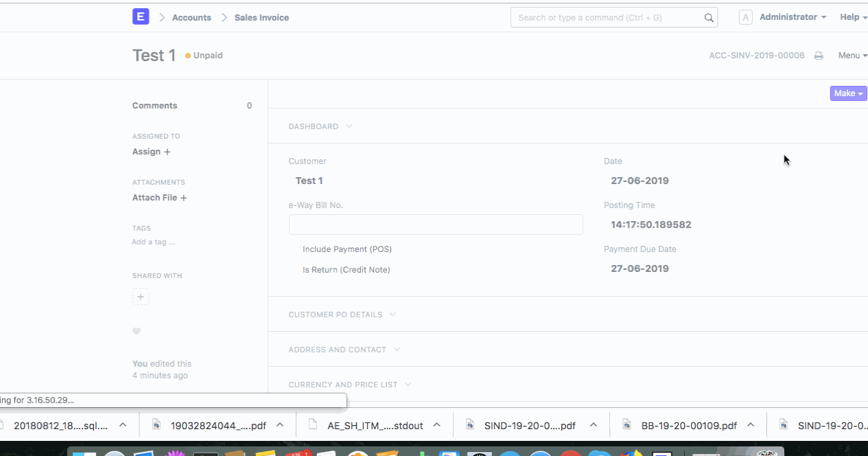Navigate to Accounts via the breadcrumb

[x=191, y=17]
